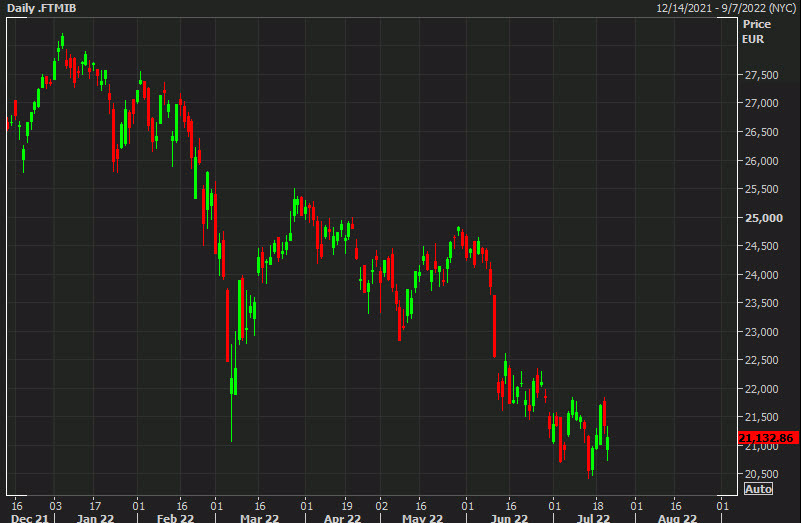This screenshot has width=801, height=523.
Task: Click the early January peak candle above 27,500
Action: click(62, 41)
